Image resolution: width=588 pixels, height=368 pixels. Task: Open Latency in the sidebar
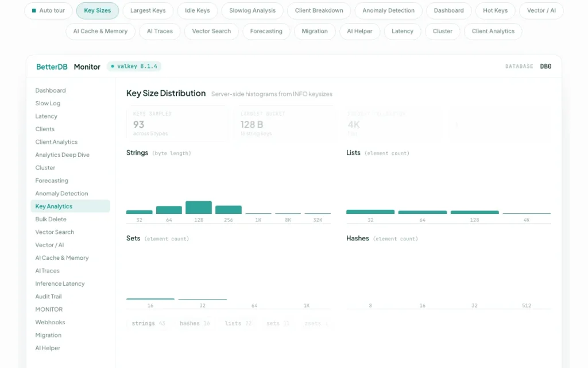coord(71,116)
